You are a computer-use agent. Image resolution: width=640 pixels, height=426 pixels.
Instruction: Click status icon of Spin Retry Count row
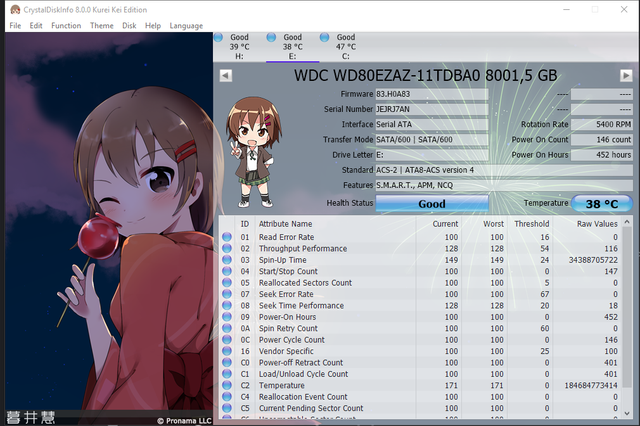227,328
